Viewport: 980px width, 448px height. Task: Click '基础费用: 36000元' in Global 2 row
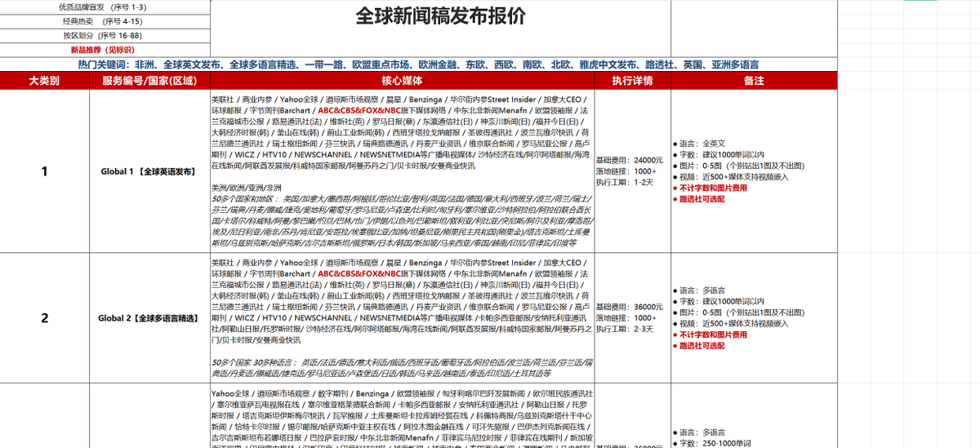click(630, 307)
